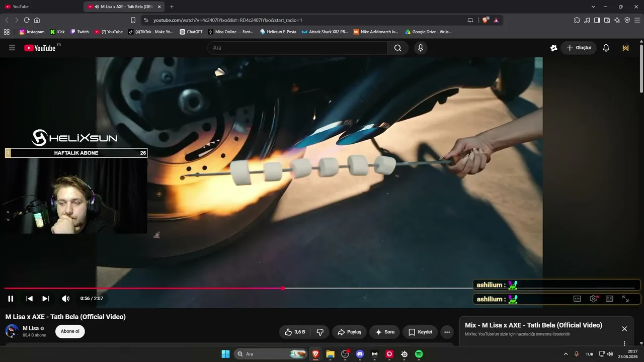Viewport: 644px width, 362px height.
Task: Open Brave Leo AI sparkle icon
Action: [617, 20]
